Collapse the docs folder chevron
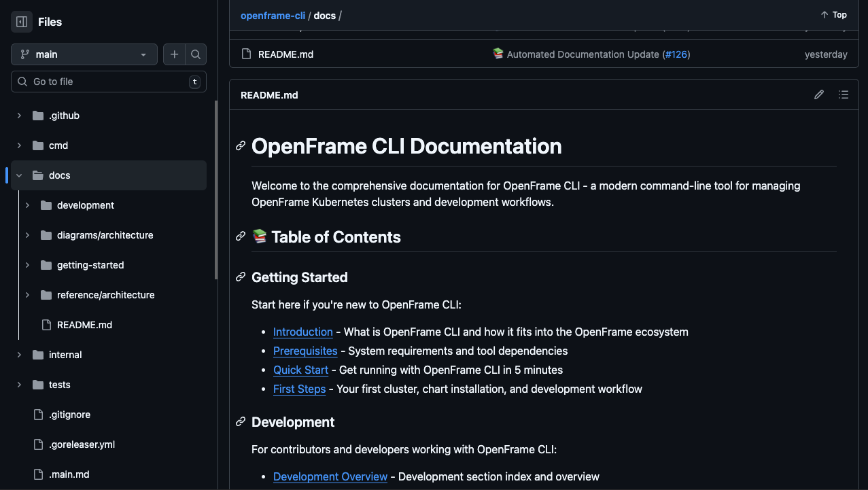 19,175
